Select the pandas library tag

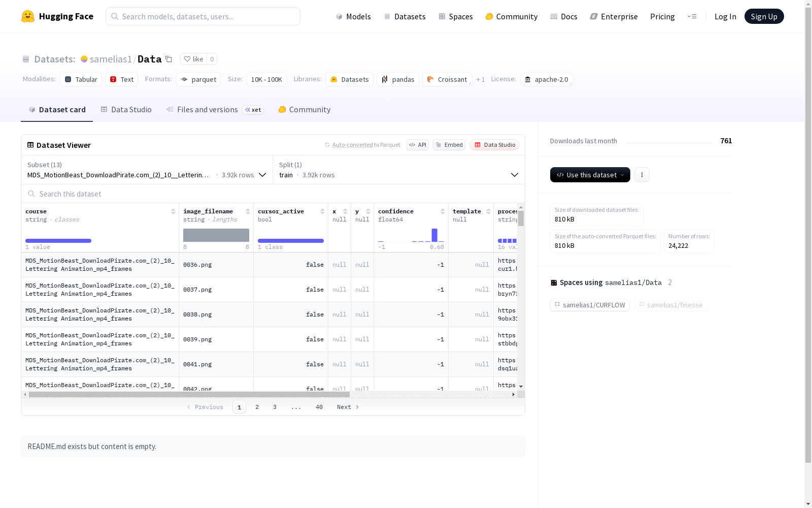tap(398, 79)
